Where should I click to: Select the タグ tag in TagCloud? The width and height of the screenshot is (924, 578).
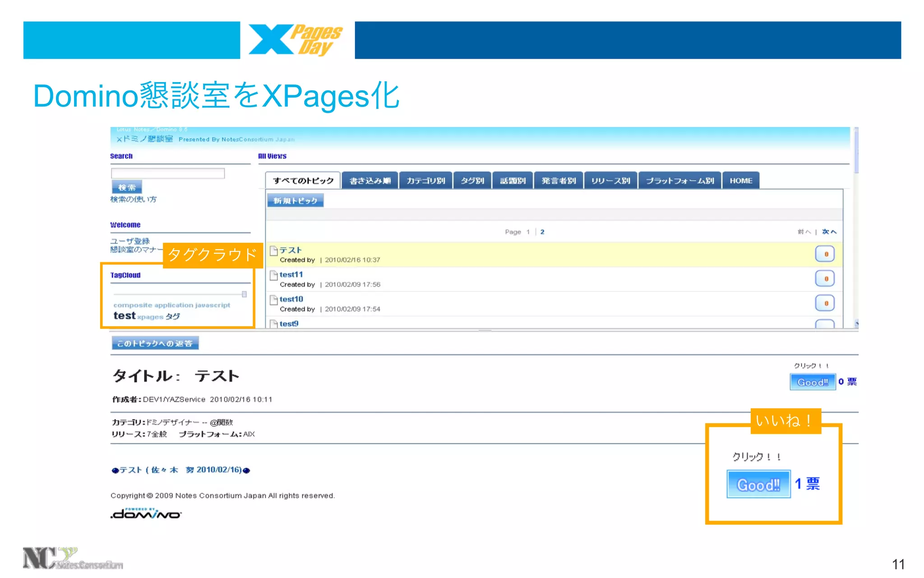click(173, 317)
